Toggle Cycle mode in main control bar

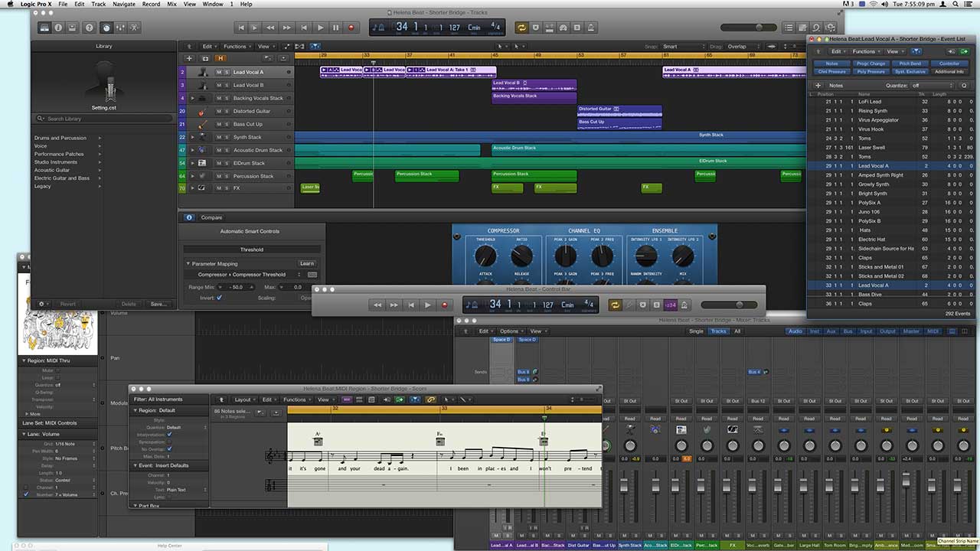(521, 28)
